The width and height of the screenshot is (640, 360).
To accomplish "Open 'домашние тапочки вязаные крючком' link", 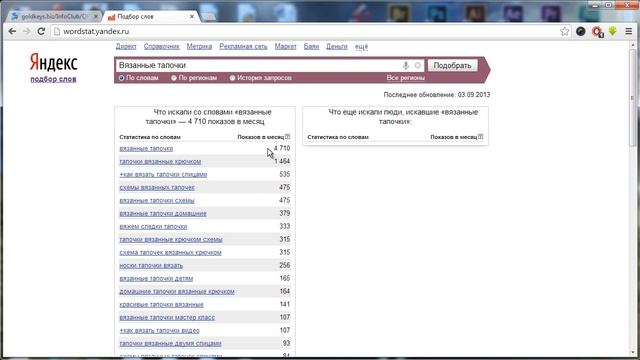I will pyautogui.click(x=177, y=291).
